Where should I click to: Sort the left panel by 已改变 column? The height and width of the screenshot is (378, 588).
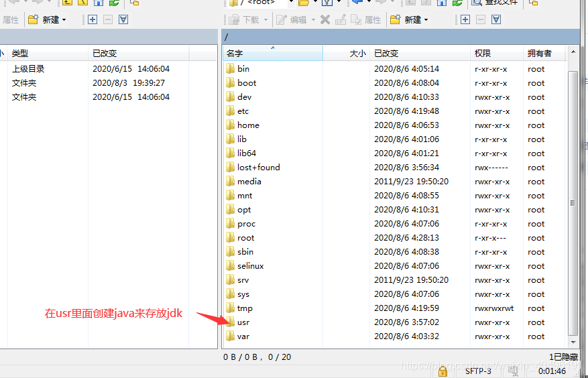138,53
